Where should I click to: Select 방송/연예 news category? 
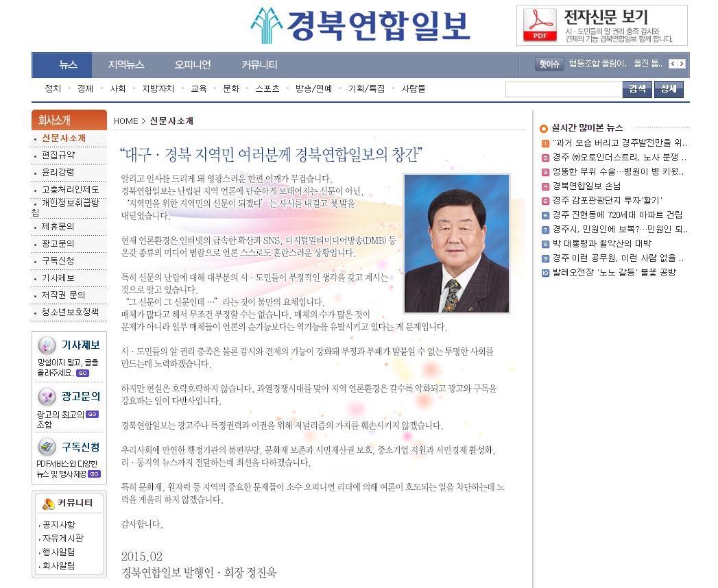tap(313, 89)
